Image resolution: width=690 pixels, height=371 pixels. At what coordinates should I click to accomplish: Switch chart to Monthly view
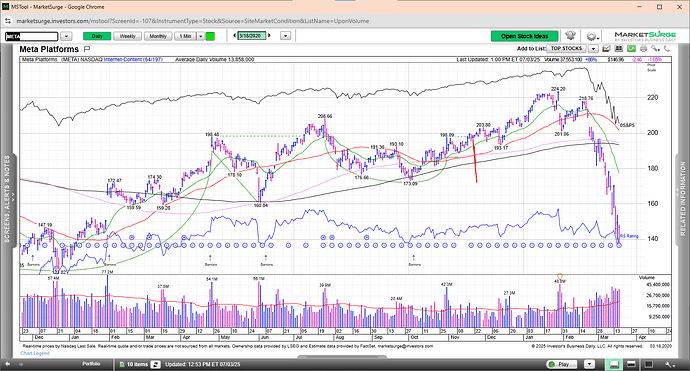coord(158,36)
